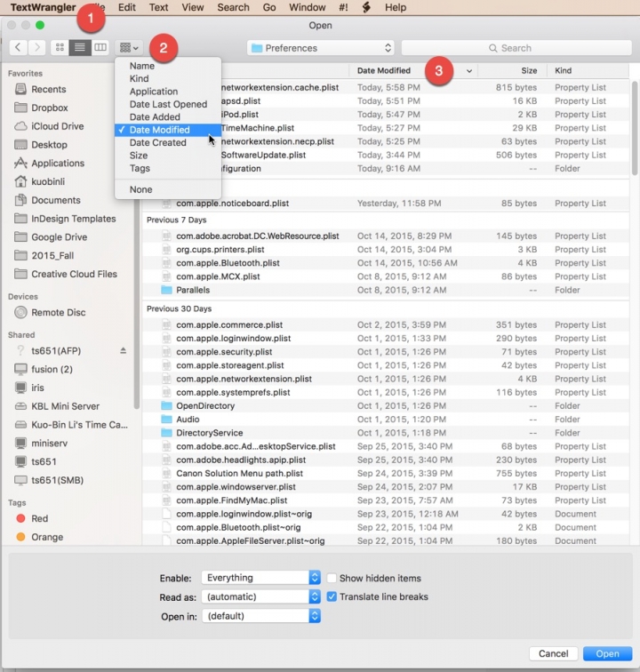
Task: Switch to column view
Action: pos(100,47)
